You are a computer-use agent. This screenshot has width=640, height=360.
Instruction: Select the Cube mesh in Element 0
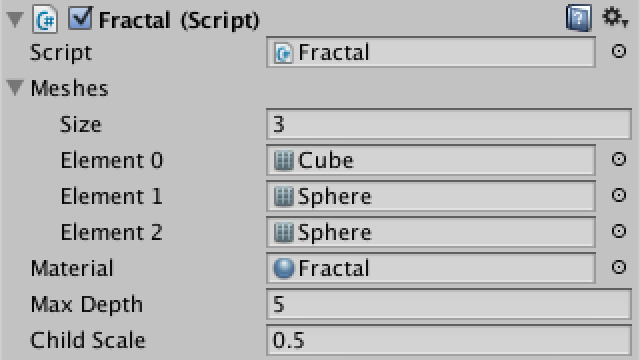(x=431, y=160)
